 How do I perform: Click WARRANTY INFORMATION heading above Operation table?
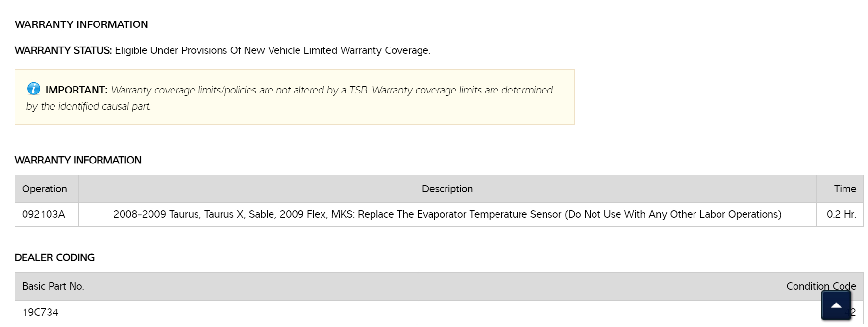coord(78,160)
